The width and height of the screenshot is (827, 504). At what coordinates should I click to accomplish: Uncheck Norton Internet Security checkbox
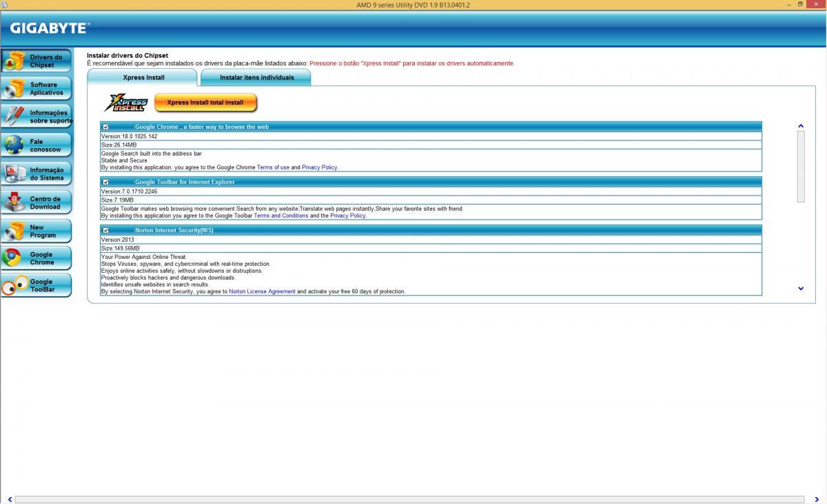105,230
